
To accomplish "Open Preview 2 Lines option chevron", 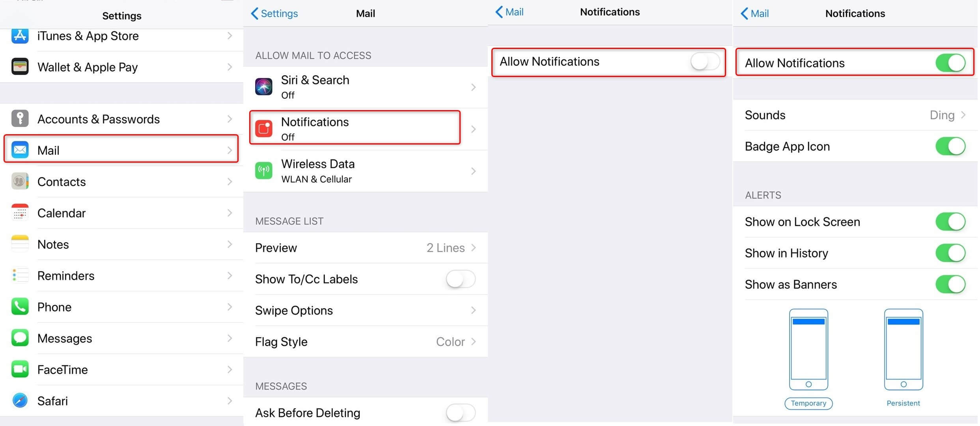I will [474, 248].
